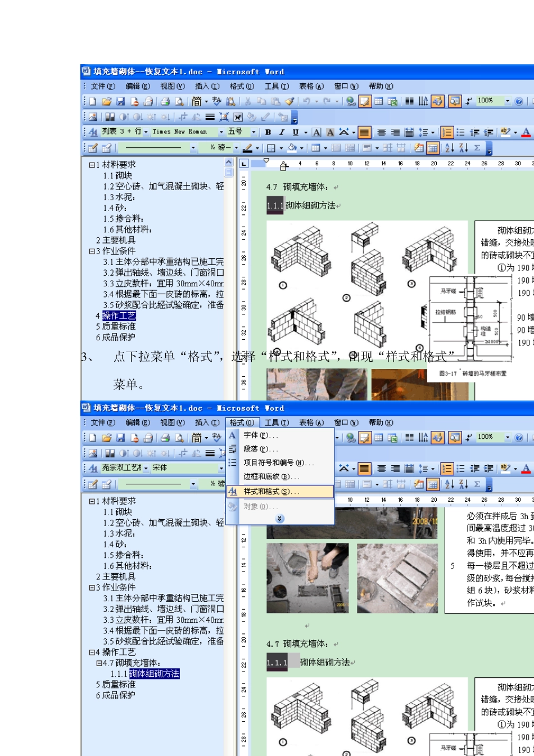Open zoom 100% dropdown in upper window
Viewport: 534px width, 756px height.
[508, 101]
